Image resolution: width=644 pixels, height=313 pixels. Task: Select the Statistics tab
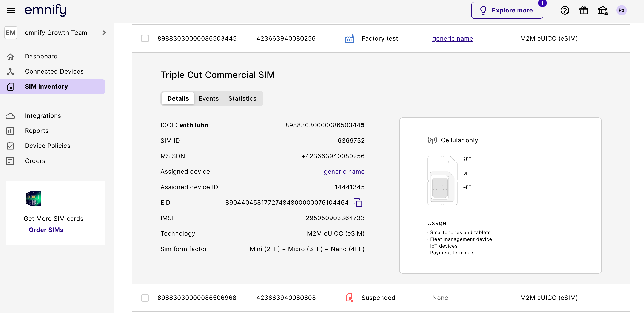pos(242,98)
